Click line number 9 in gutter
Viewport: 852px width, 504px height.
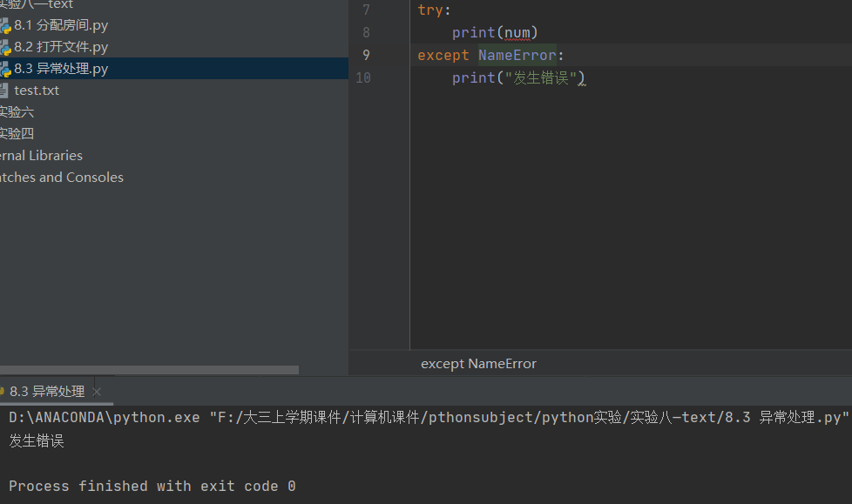click(366, 55)
